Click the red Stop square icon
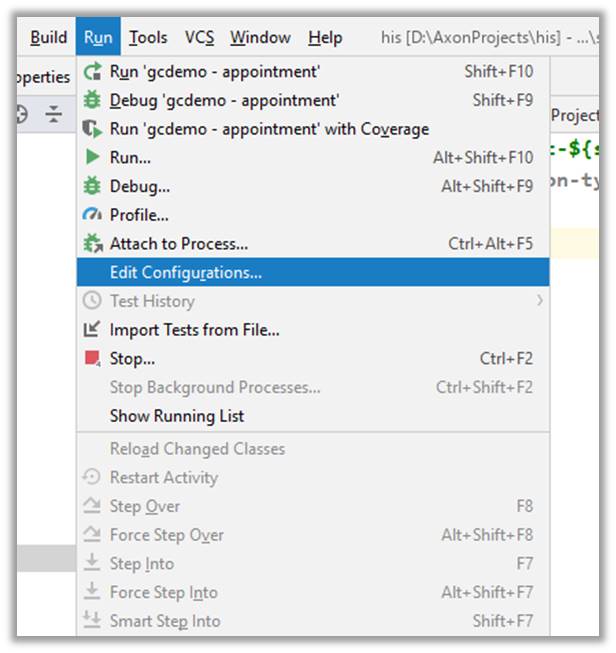This screenshot has height=653, width=616. pyautogui.click(x=92, y=358)
